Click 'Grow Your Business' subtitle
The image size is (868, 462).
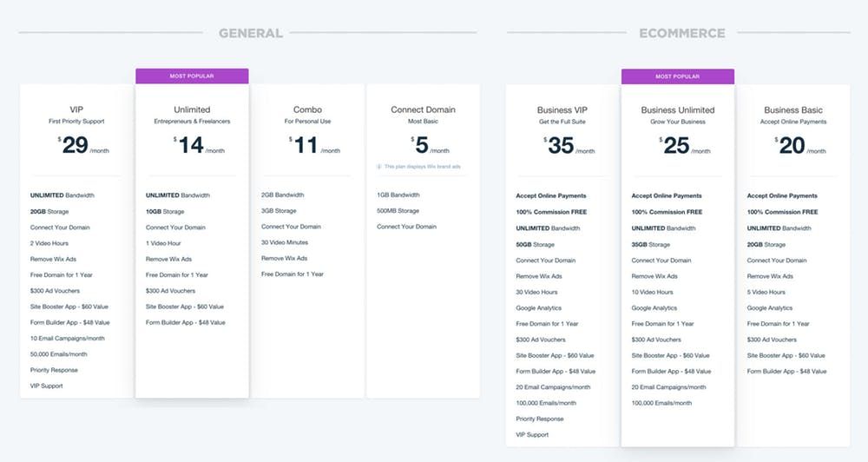coord(678,122)
